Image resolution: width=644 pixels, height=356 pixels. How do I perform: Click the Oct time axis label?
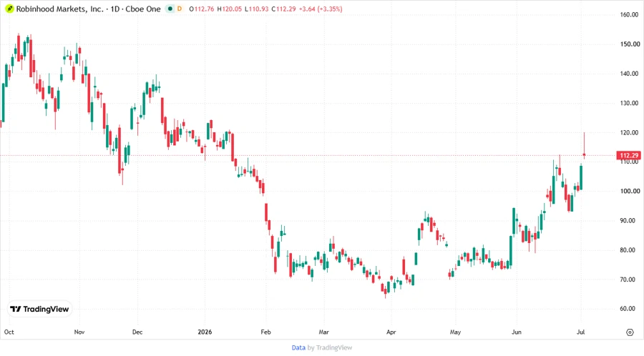9,332
